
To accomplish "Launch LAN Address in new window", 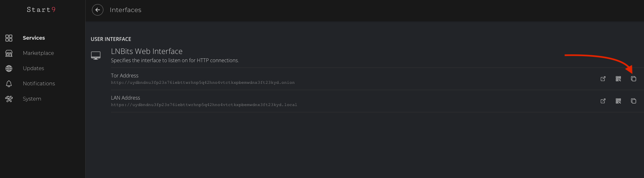I will (x=603, y=101).
